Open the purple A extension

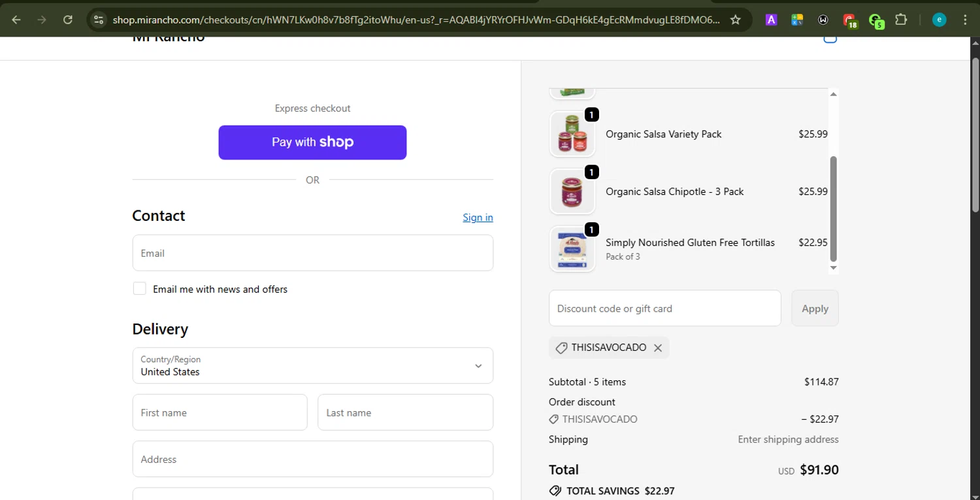click(x=771, y=20)
